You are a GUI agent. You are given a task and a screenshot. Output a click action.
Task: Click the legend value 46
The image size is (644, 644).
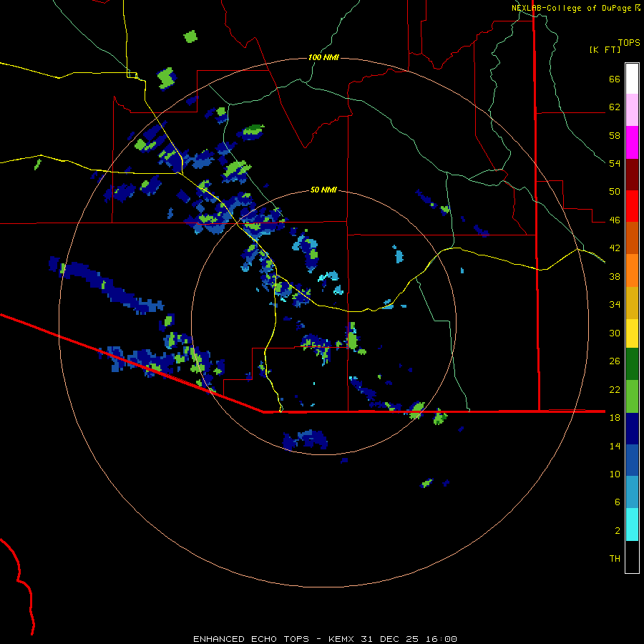click(x=615, y=220)
